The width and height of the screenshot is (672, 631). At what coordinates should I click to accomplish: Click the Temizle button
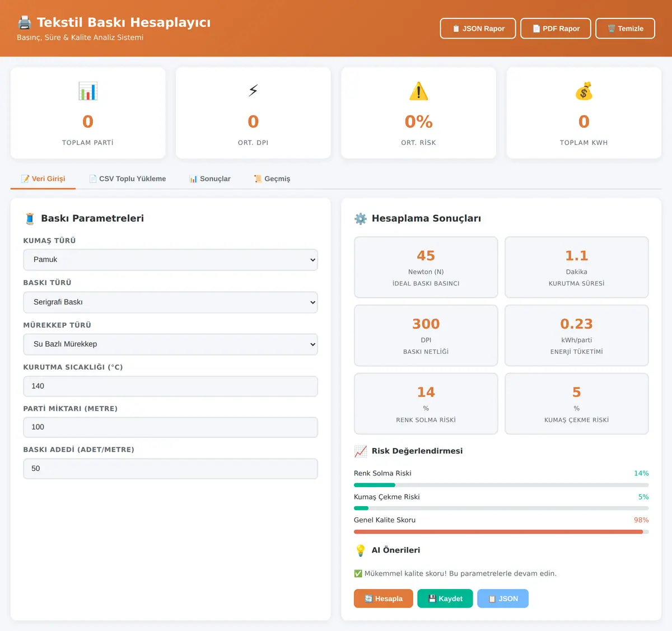[x=625, y=29]
